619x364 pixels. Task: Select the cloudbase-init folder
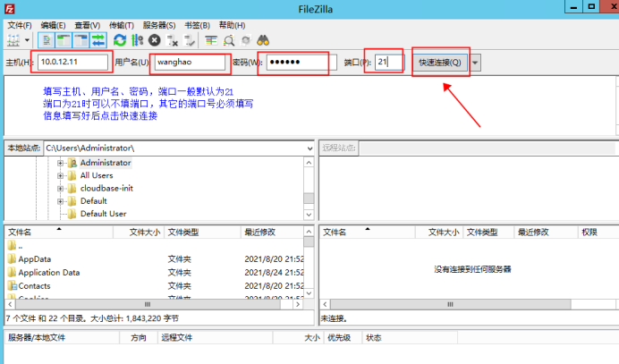[x=106, y=189]
